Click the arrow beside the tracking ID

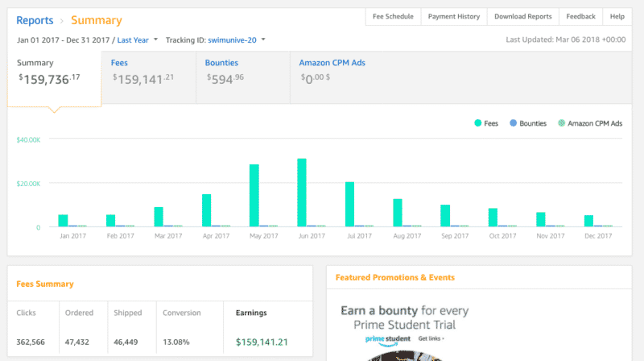pos(263,39)
